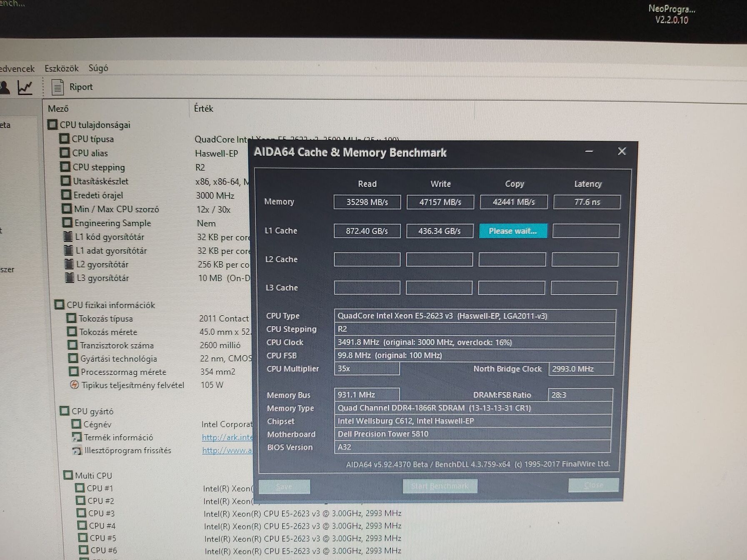Click the CPU gyártó group icon
This screenshot has height=560, width=747.
click(x=64, y=411)
